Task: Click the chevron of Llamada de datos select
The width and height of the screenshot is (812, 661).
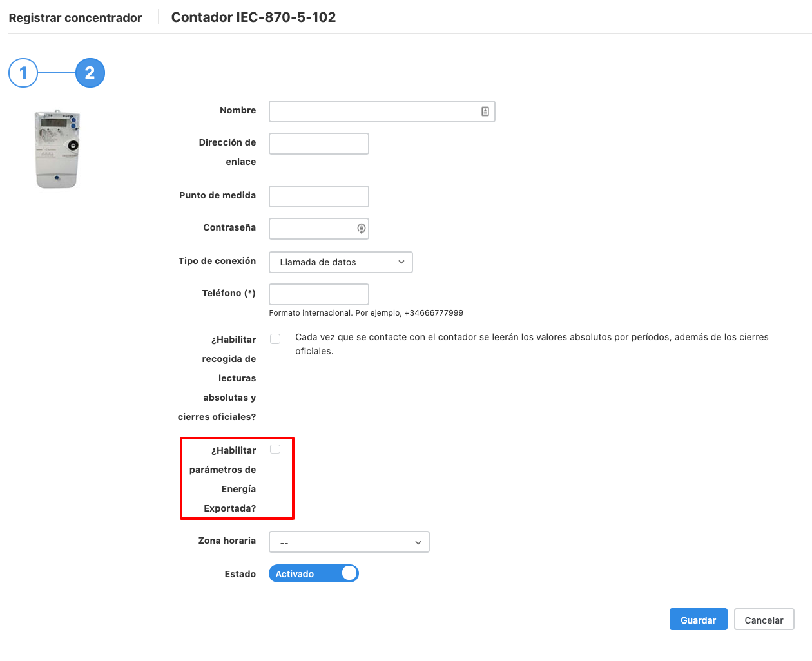Action: [401, 262]
